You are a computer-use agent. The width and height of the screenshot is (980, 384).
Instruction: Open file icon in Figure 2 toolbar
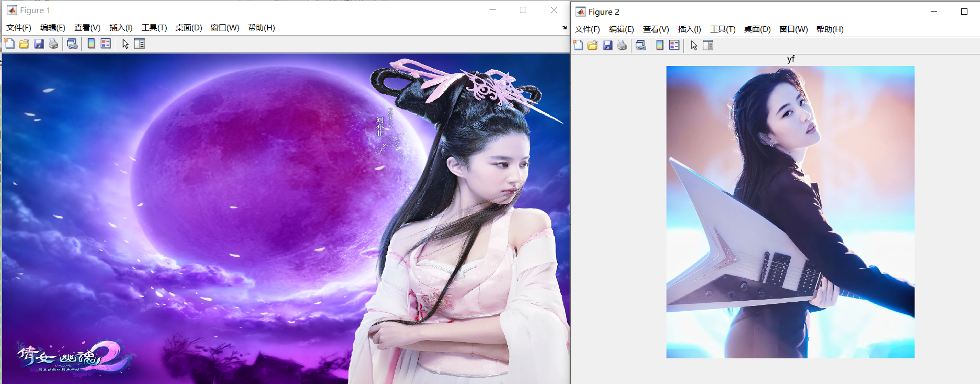pyautogui.click(x=593, y=45)
